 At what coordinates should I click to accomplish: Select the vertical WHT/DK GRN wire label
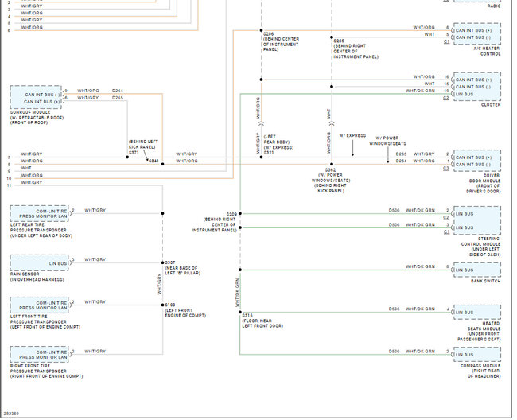237,293
